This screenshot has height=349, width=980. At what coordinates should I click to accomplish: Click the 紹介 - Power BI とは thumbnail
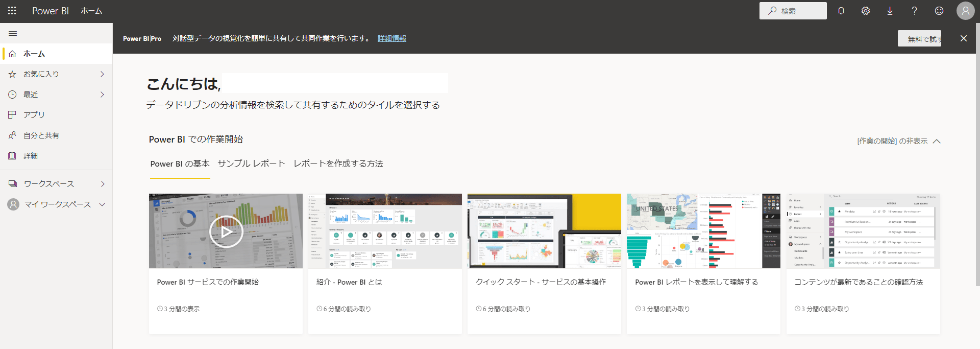[385, 231]
